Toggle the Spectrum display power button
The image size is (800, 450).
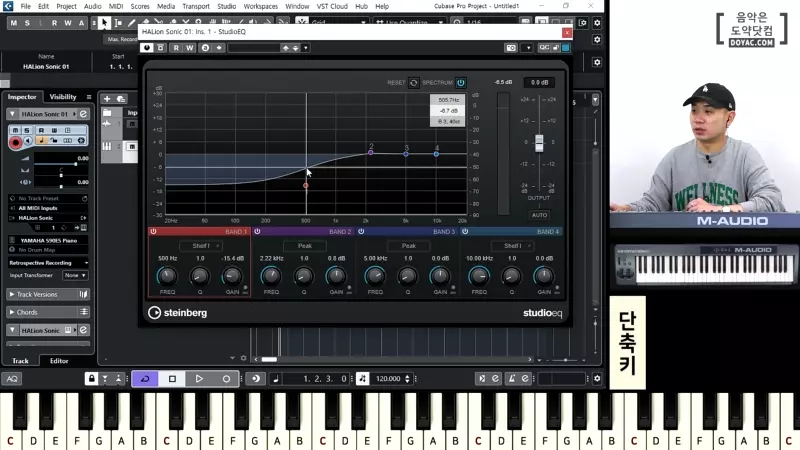pyautogui.click(x=461, y=83)
